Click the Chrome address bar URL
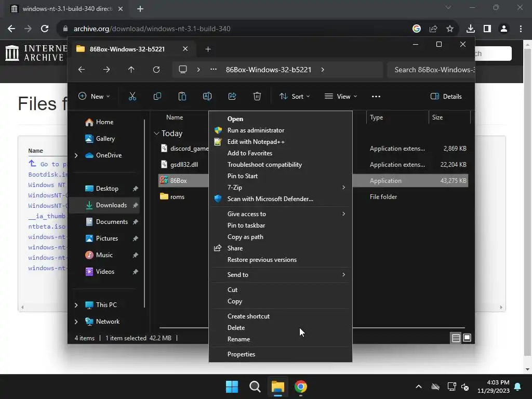The width and height of the screenshot is (532, 399). point(152,29)
